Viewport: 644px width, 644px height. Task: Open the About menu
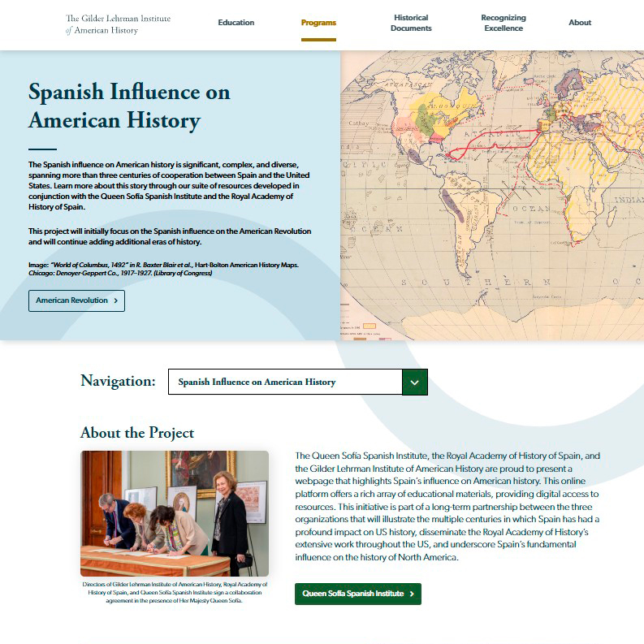pyautogui.click(x=580, y=23)
